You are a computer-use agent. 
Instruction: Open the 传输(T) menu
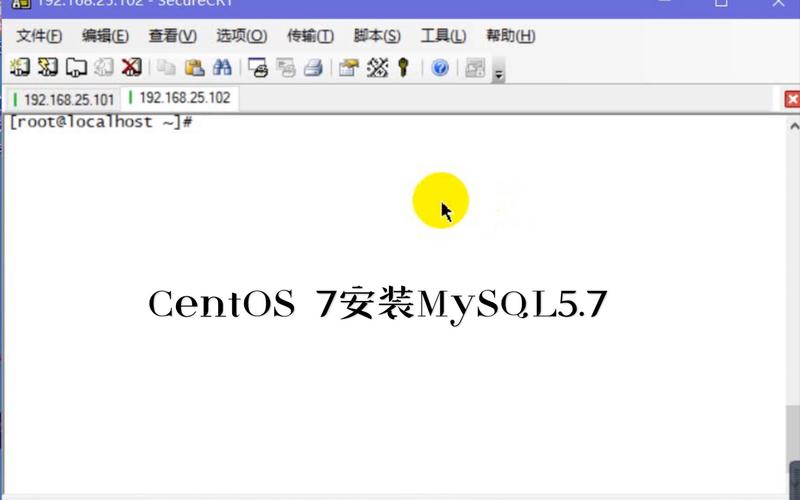(310, 36)
